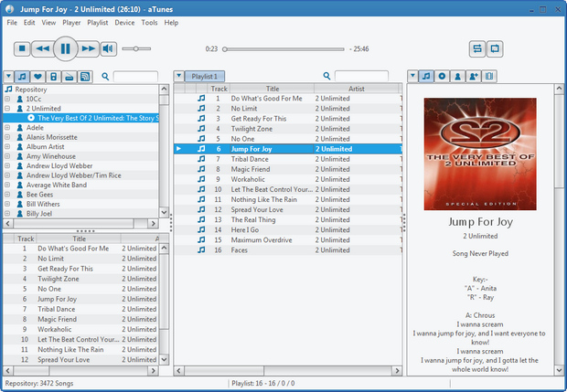Expand the Bee Gees node
567x392 pixels.
7,195
